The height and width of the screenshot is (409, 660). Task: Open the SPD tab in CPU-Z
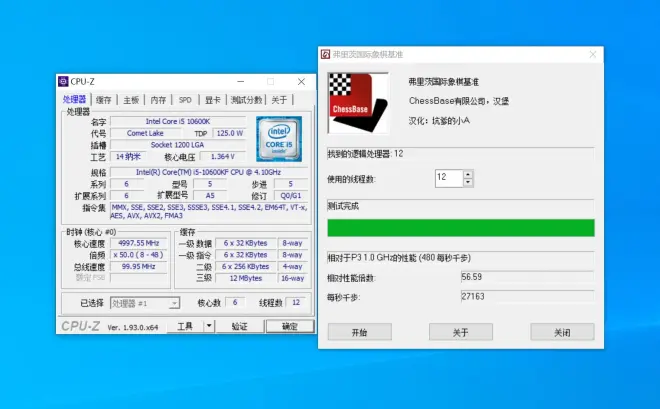coord(185,100)
